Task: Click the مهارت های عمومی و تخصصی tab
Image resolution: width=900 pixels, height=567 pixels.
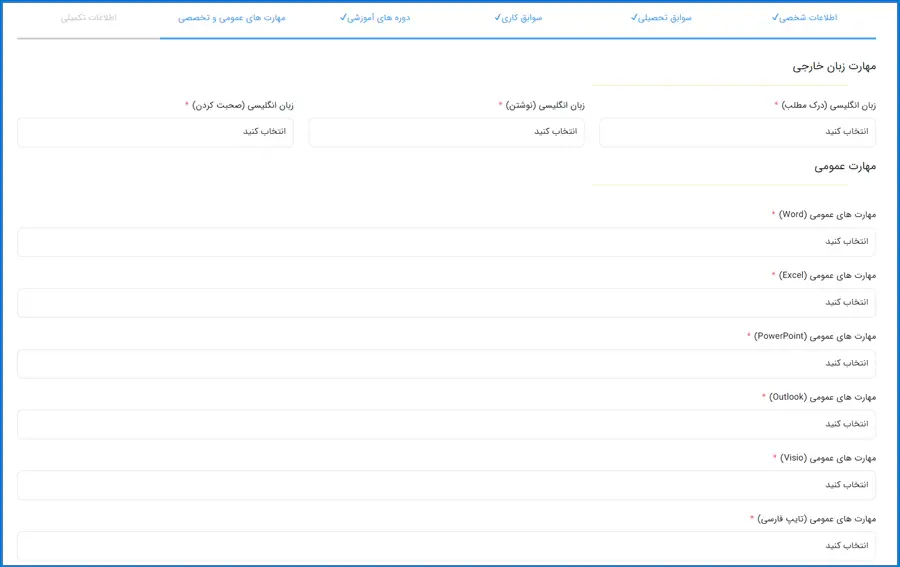Action: click(232, 18)
